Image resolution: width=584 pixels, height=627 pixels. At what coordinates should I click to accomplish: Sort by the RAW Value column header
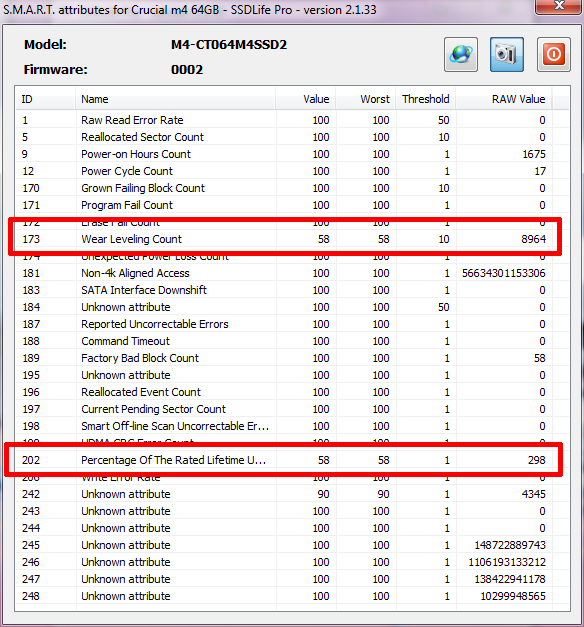[x=504, y=99]
